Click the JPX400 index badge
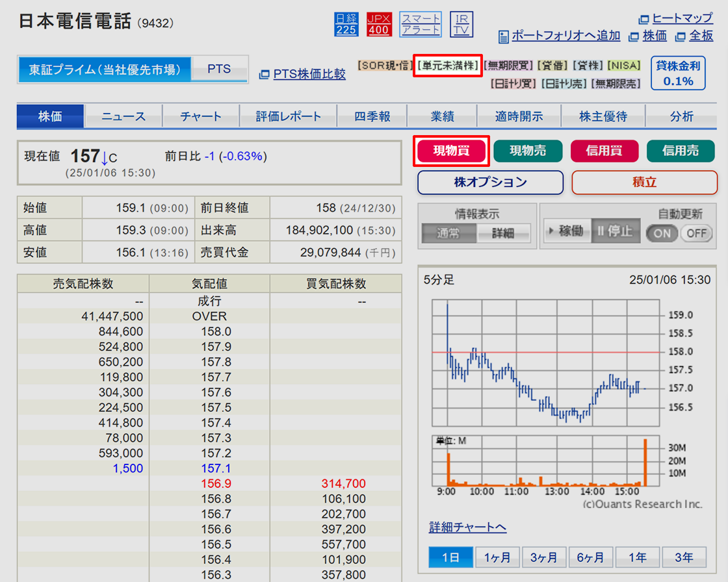This screenshot has width=728, height=582. click(x=379, y=24)
